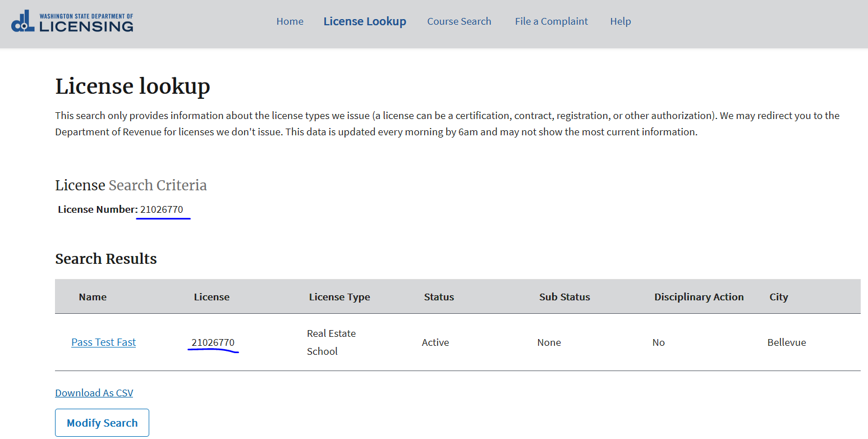The height and width of the screenshot is (439, 868).
Task: Click the Name column header
Action: 93,297
